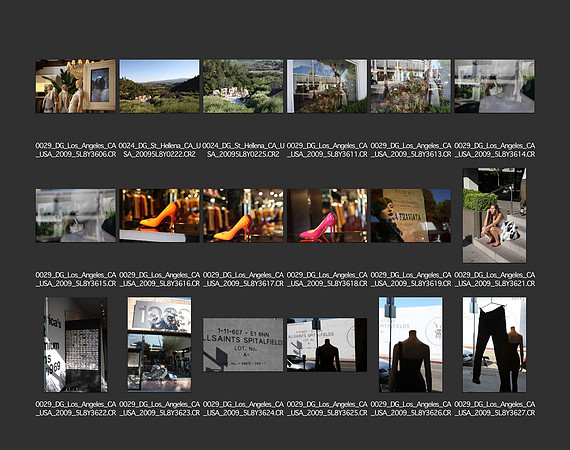Image resolution: width=570 pixels, height=450 pixels.
Task: Click filename ending 5L8Y3625.CR
Action: point(327,409)
